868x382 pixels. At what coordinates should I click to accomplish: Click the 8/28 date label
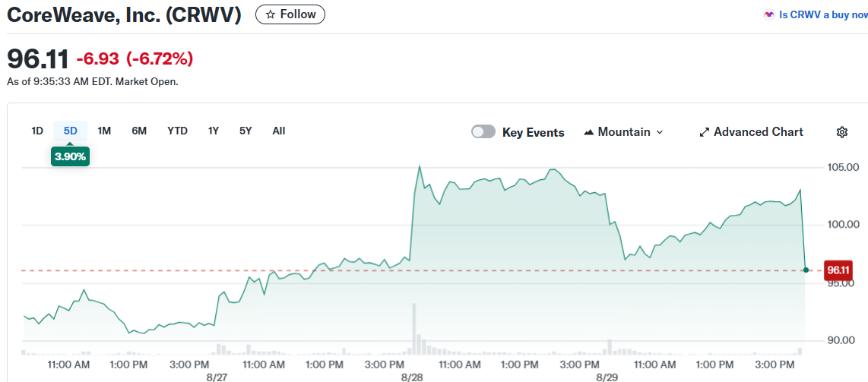[413, 377]
